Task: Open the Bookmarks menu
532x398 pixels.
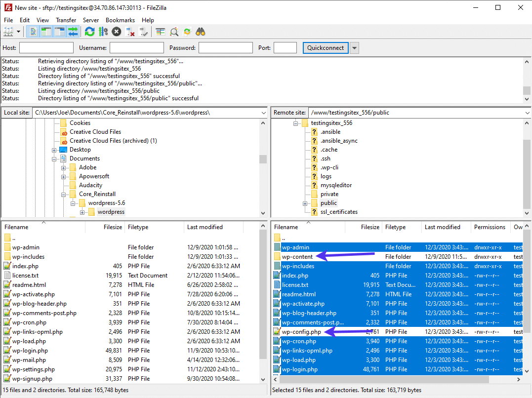Action: [120, 20]
